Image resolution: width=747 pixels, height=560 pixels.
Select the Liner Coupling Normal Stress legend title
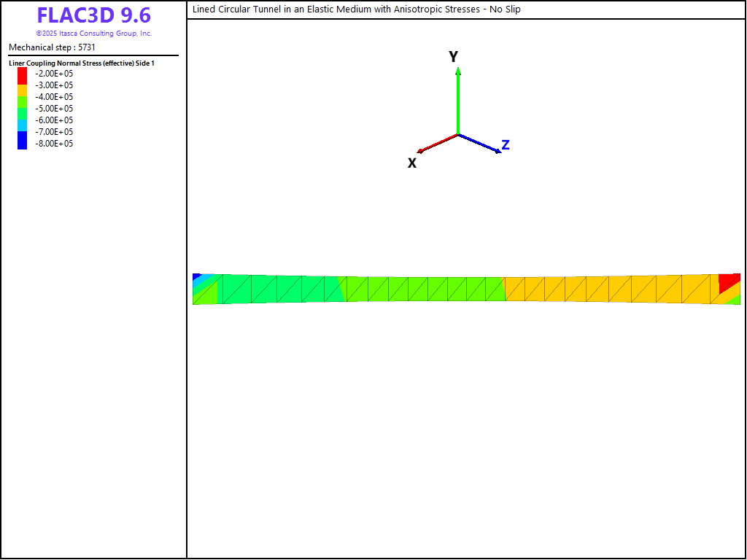point(82,63)
